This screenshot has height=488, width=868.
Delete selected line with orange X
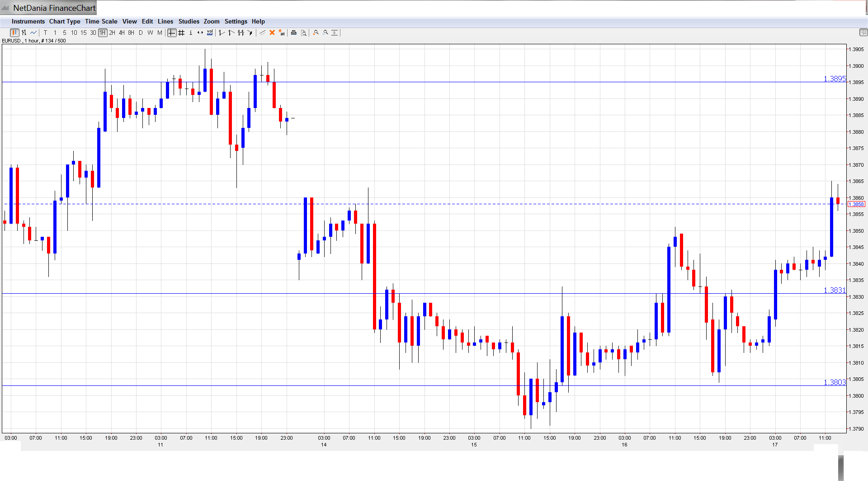coord(272,33)
